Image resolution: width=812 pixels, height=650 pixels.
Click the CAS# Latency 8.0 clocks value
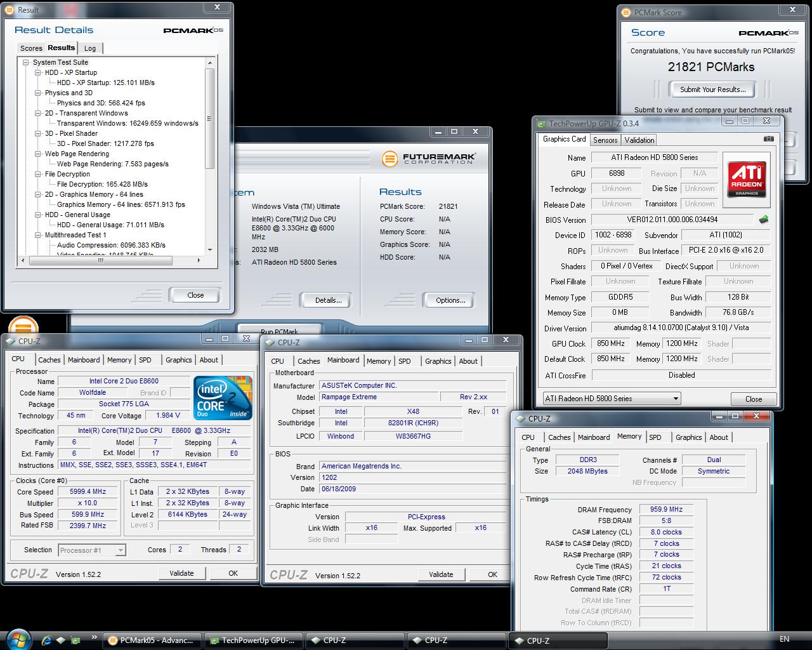tap(666, 532)
